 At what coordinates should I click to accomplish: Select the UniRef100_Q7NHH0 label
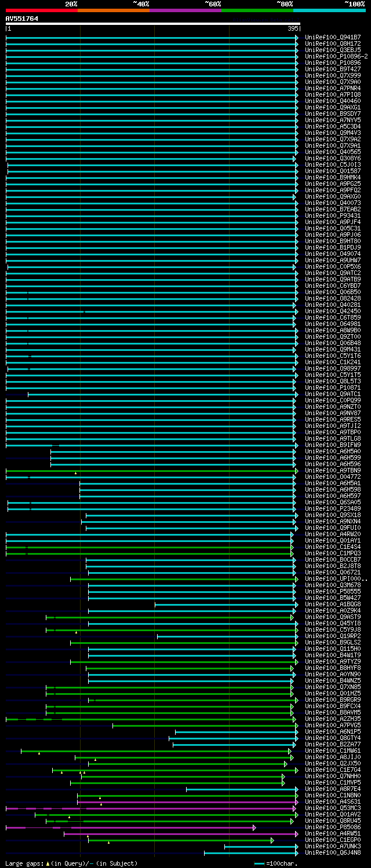pos(333,776)
